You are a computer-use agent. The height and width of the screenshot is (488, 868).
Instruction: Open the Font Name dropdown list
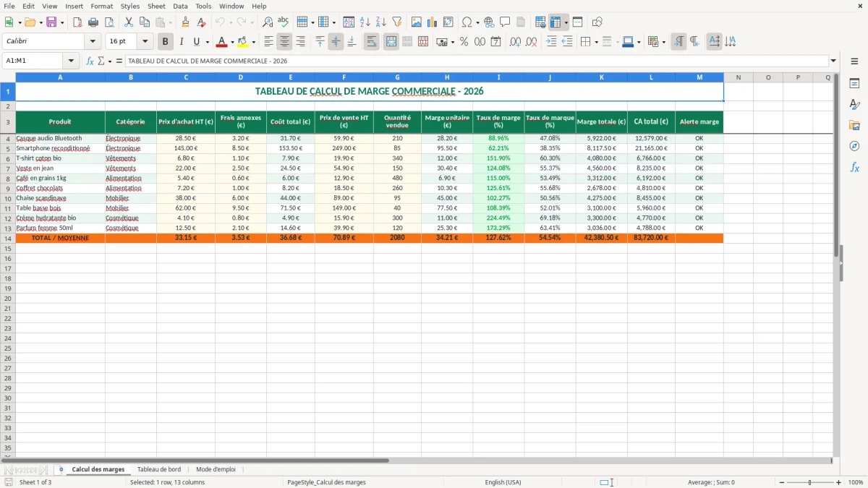(93, 42)
